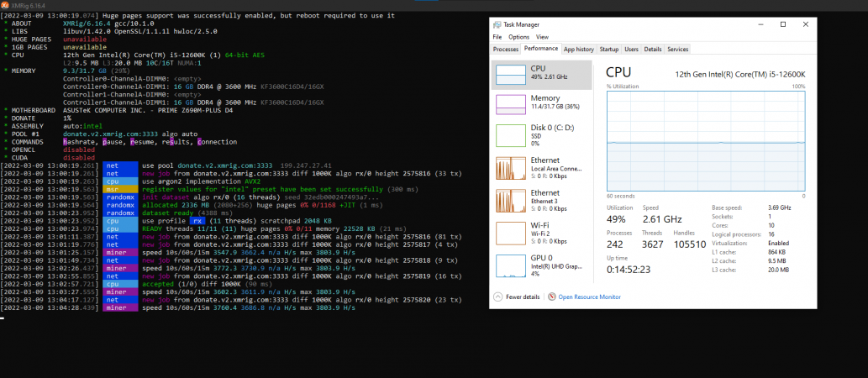868x378 pixels.
Task: Click the XMRig icon in the title bar
Action: 5,5
